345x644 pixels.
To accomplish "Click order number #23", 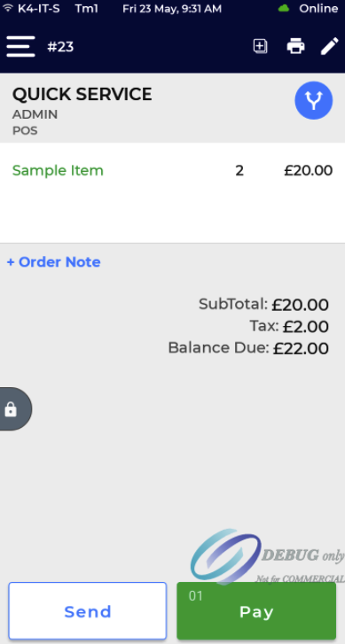I will click(60, 47).
